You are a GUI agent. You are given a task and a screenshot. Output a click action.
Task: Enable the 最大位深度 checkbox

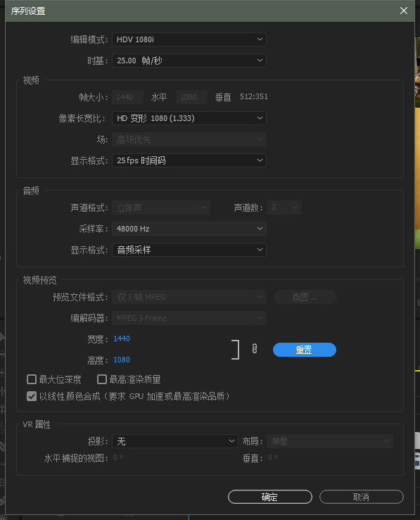coord(32,379)
